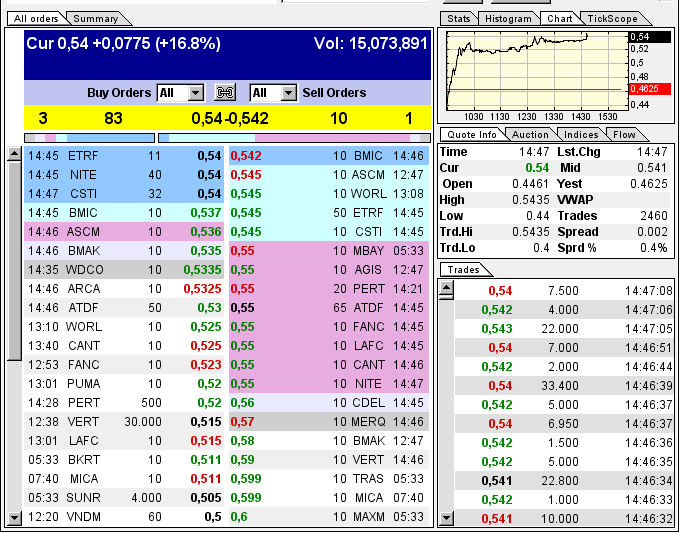Viewport: 683px width, 534px height.
Task: Select the Quote Info tab
Action: click(472, 135)
